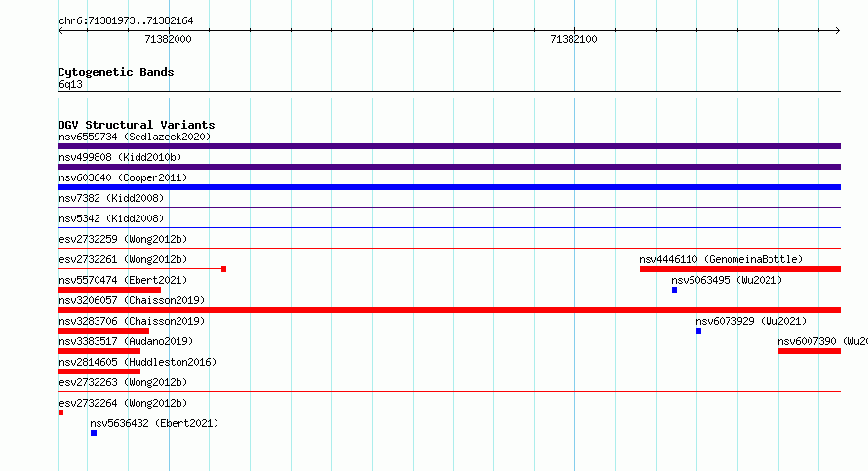868x471 pixels.
Task: Click the esv2732261 (Wong2012b) label
Action: 123,259
